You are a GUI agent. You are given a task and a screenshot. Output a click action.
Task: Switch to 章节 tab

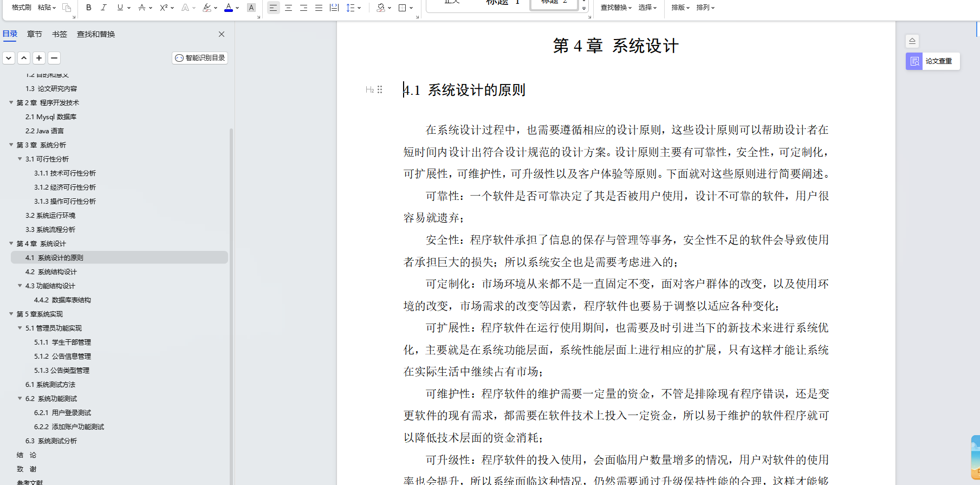[35, 34]
